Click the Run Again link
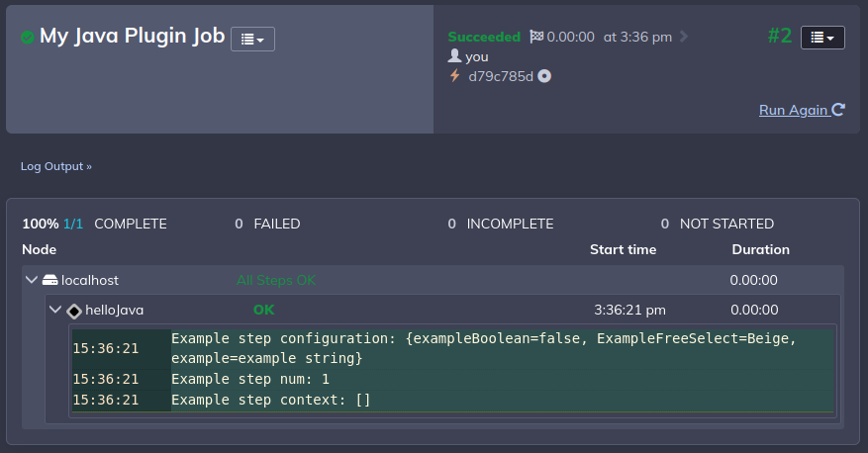This screenshot has width=868, height=453. pyautogui.click(x=802, y=110)
